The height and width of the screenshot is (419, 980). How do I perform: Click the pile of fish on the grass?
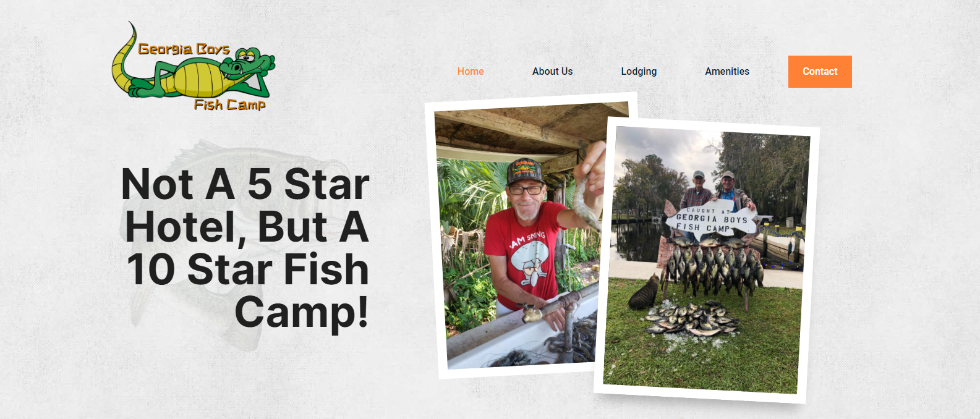pyautogui.click(x=691, y=320)
